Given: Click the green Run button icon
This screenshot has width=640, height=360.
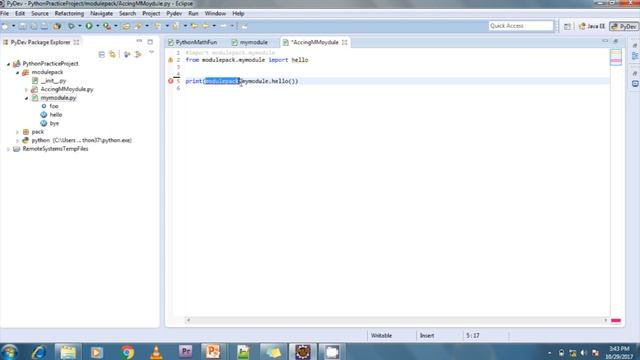Looking at the screenshot, I should [89, 26].
